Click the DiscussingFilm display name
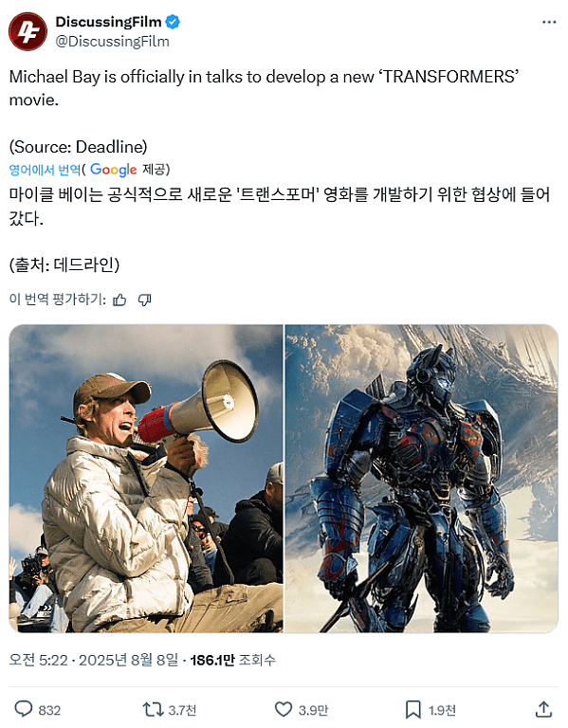 pyautogui.click(x=109, y=22)
